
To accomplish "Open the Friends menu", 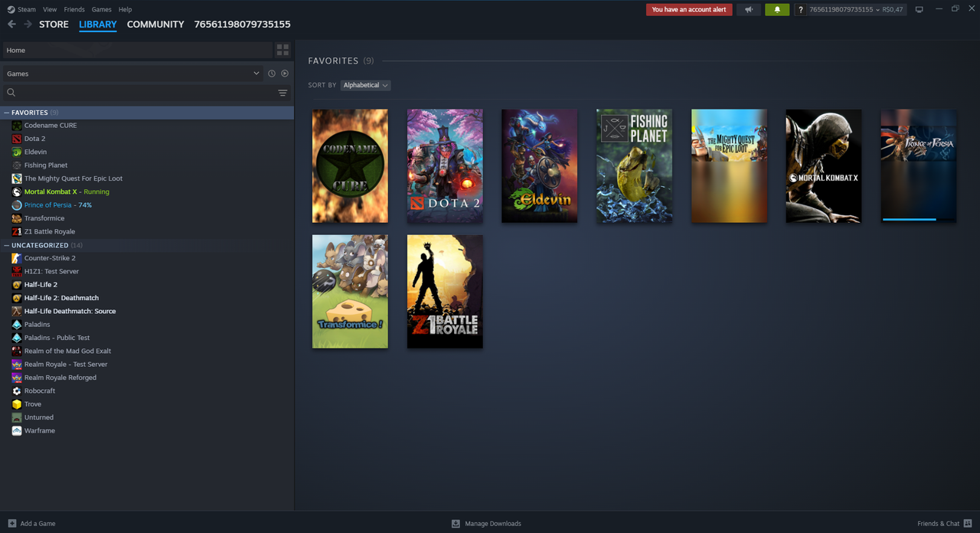I will 74,9.
